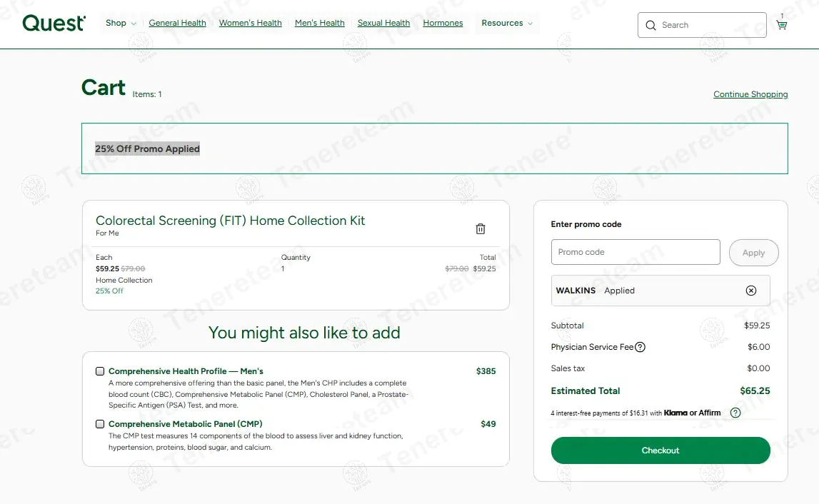Screen dimensions: 819x504
Task: Click the Continue Shopping link
Action: click(x=750, y=94)
